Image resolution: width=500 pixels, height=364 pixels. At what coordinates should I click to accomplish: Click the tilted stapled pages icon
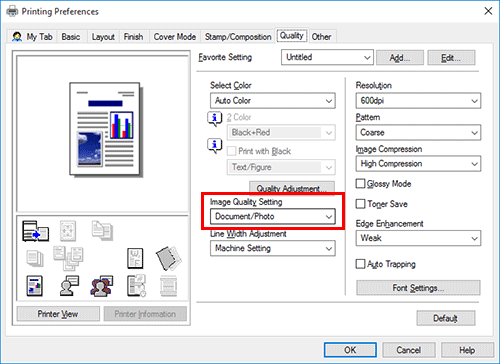tap(168, 258)
